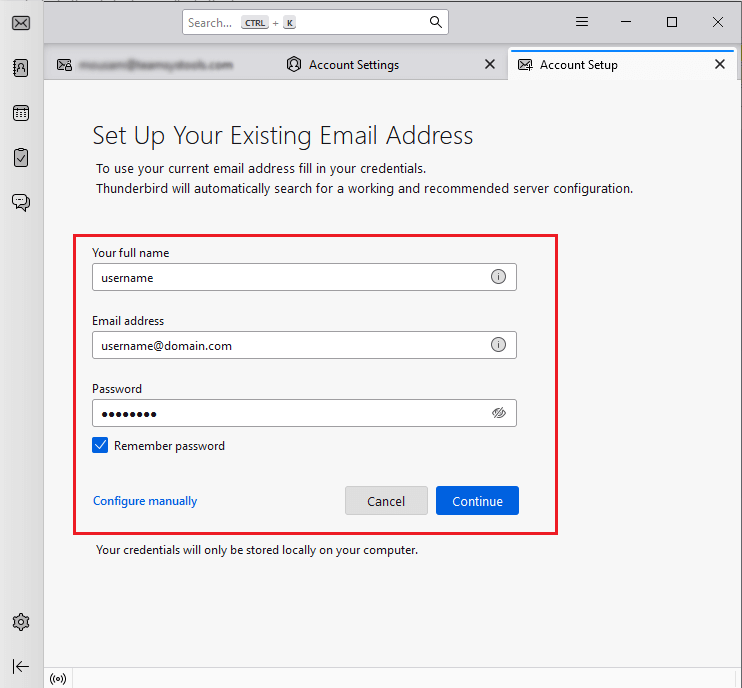
Task: Close the Account Setup tab
Action: coord(720,64)
